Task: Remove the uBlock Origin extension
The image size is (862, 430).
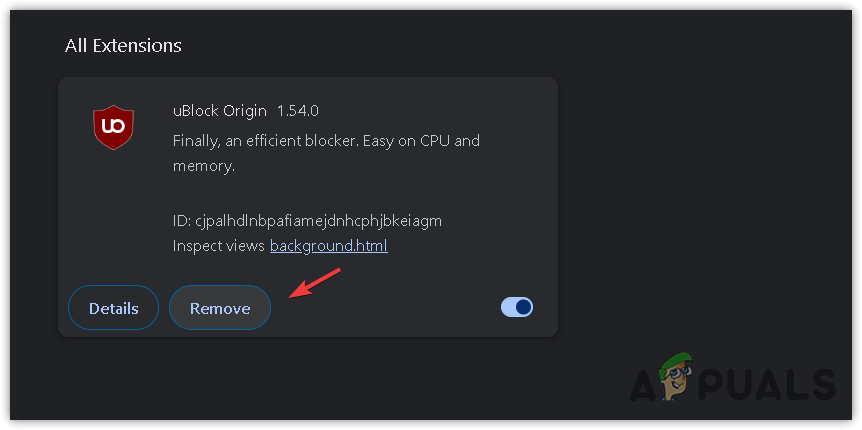Action: pos(220,308)
